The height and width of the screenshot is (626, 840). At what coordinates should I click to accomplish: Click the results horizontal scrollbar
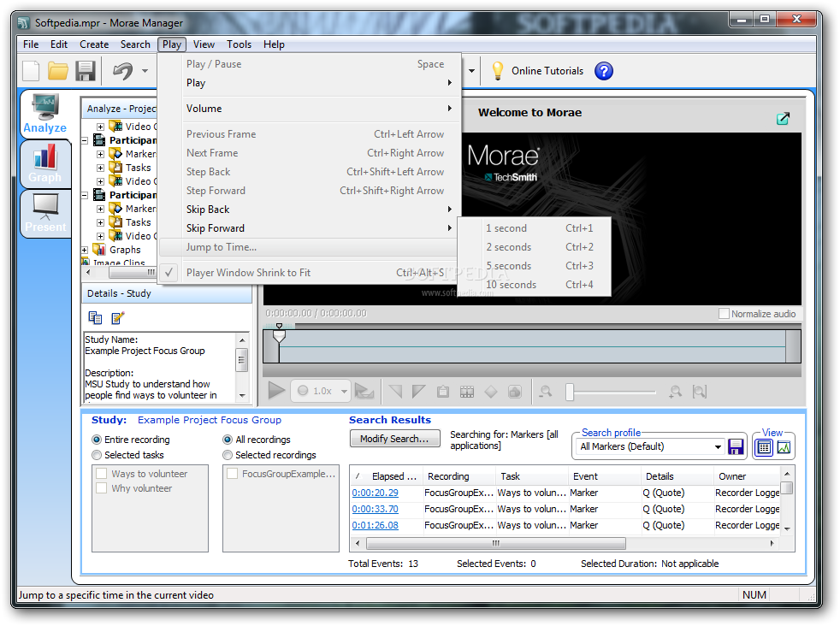tap(496, 544)
